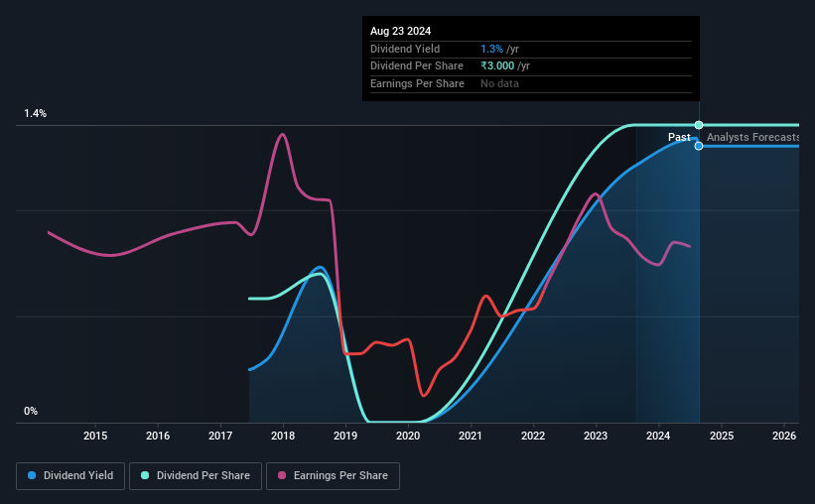This screenshot has height=504, width=815.
Task: Toggle the Dividend Per Share legend button
Action: coord(196,476)
